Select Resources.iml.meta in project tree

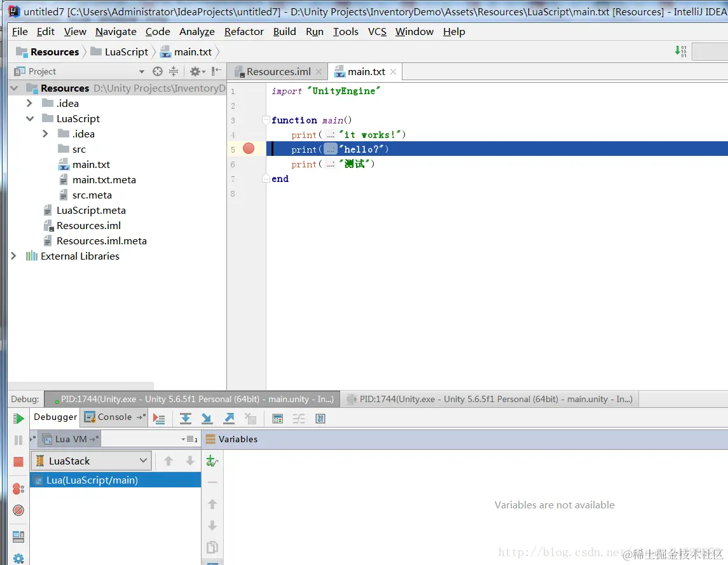[102, 241]
